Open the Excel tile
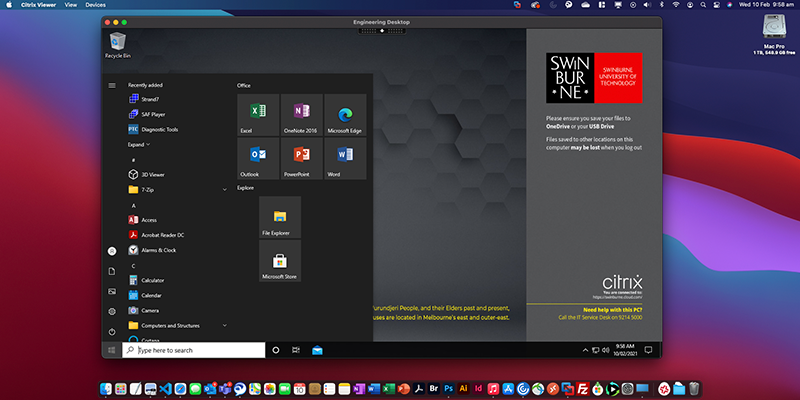The height and width of the screenshot is (400, 800). [x=258, y=114]
